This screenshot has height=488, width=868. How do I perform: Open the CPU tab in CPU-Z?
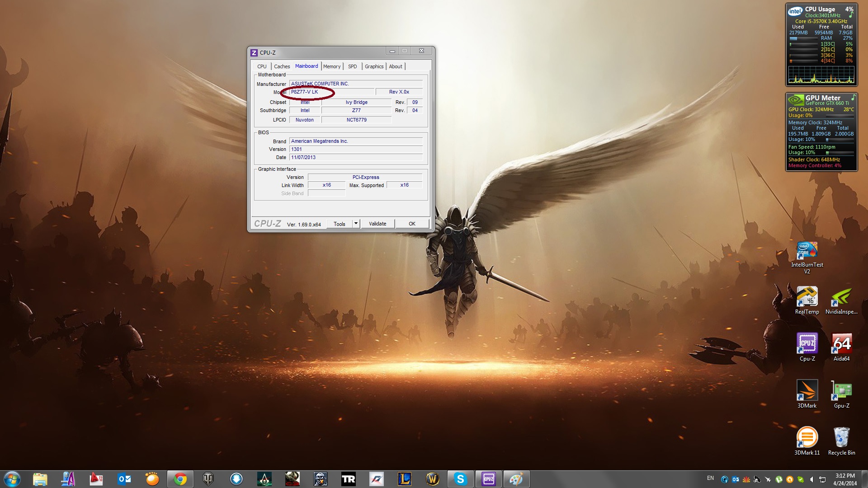tap(262, 66)
